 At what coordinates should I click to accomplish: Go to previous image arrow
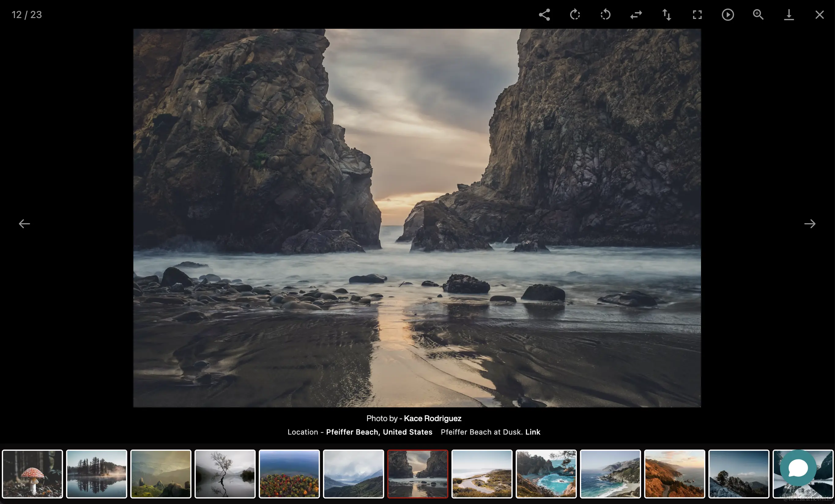[x=24, y=224]
